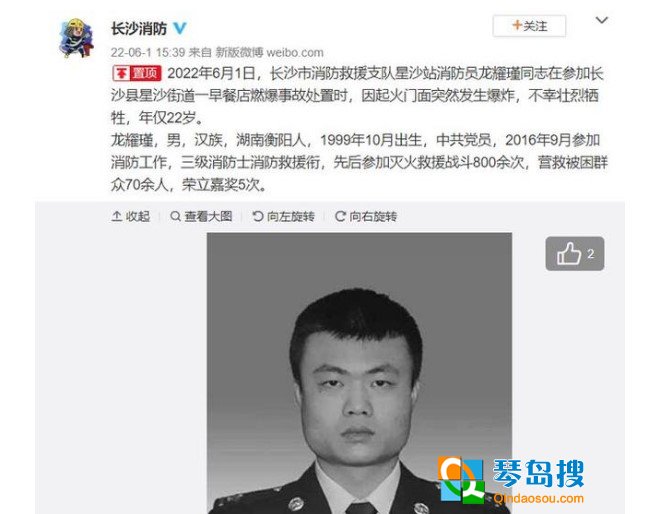648x514 pixels.
Task: Click the 新版微博 weibo.com source link
Action: pos(269,52)
